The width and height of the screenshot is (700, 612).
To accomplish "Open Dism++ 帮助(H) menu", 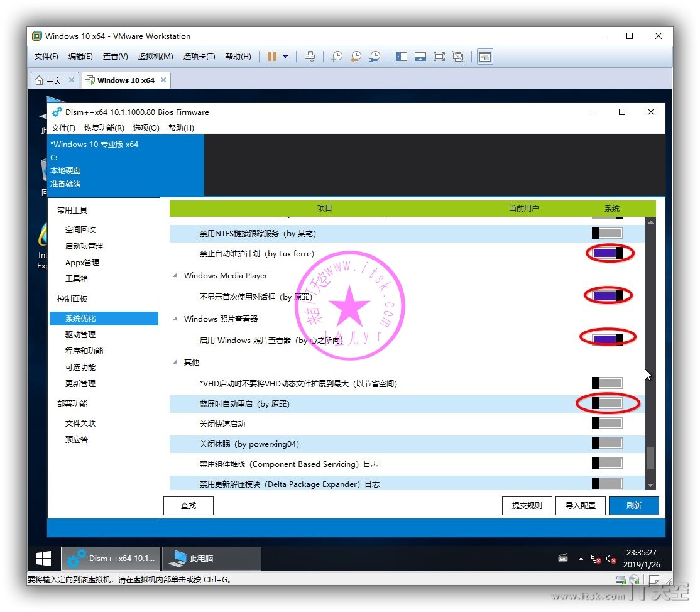I will coord(181,128).
